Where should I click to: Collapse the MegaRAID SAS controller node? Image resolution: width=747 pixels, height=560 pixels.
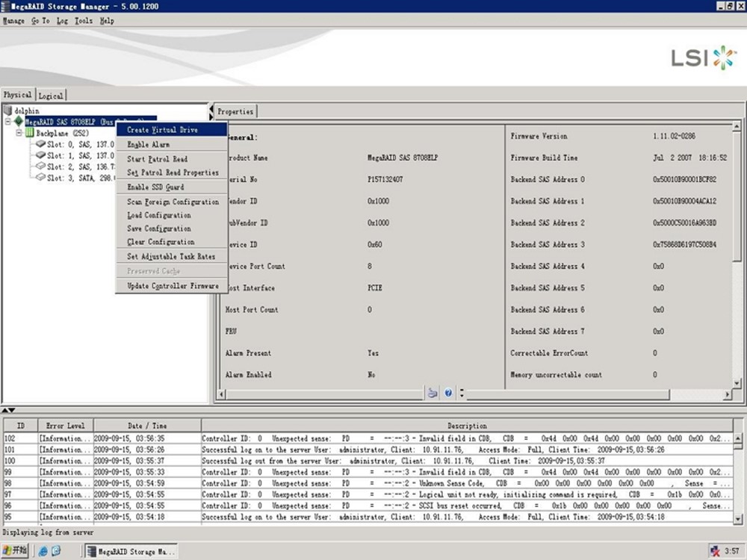[x=8, y=121]
